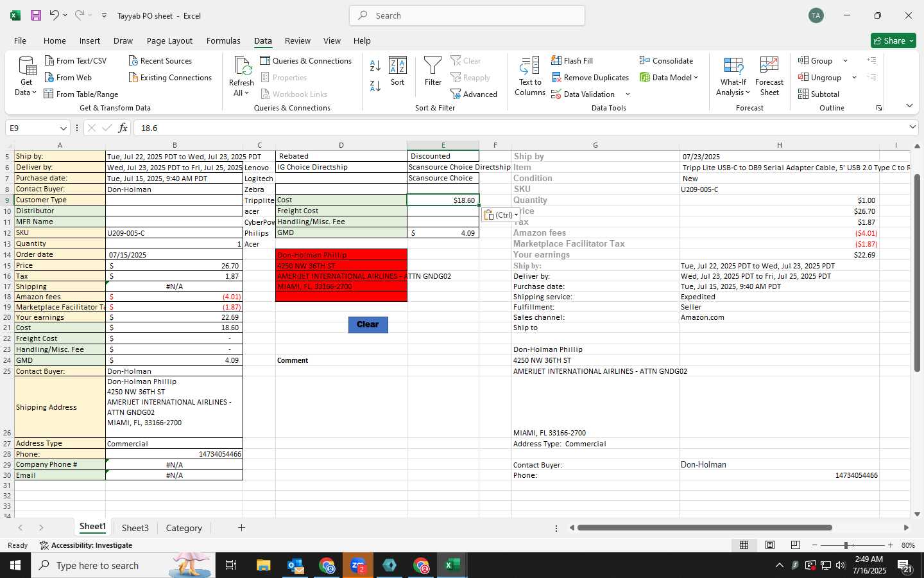
Task: Create a Forecast Sheet
Action: 769,76
